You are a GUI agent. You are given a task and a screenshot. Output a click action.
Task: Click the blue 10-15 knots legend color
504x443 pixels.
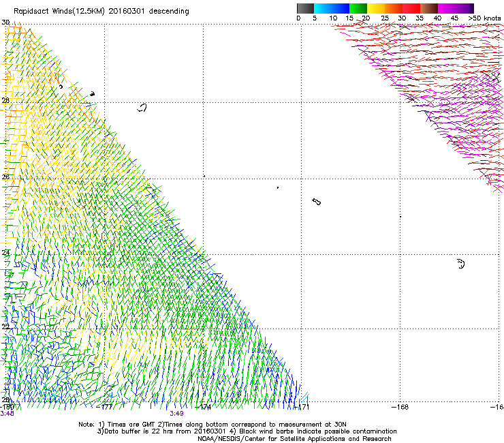tap(341, 8)
